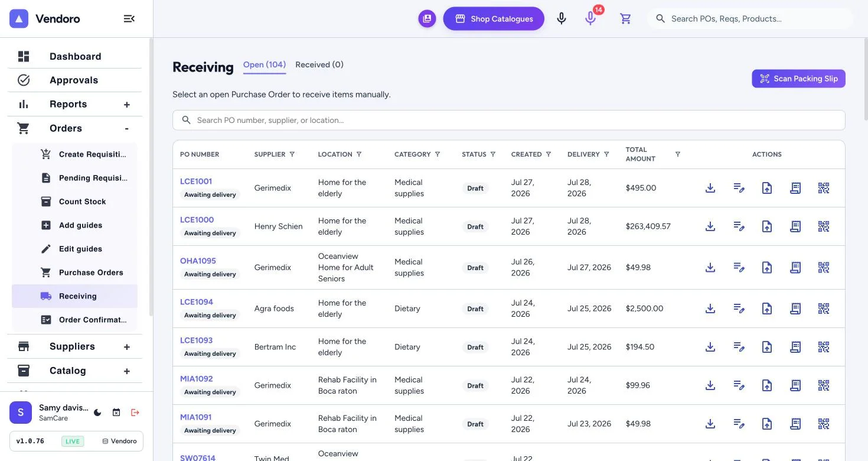
Task: Receipt icon for LCE1001 row
Action: [x=795, y=188]
